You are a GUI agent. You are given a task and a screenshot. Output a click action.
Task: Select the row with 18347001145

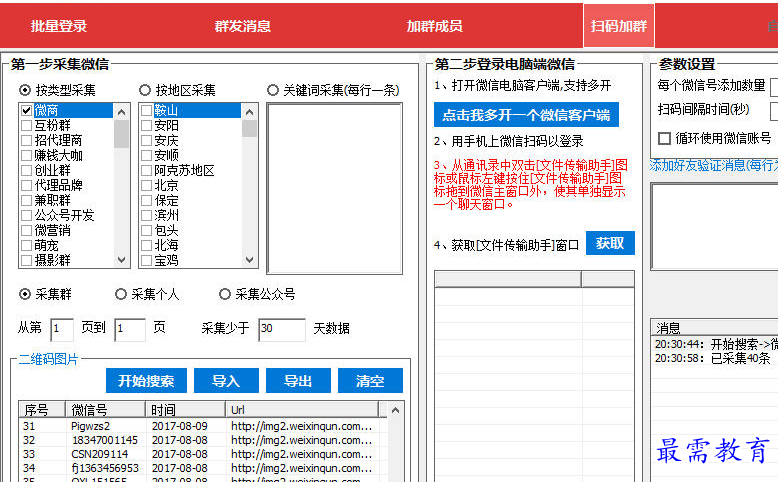point(203,440)
